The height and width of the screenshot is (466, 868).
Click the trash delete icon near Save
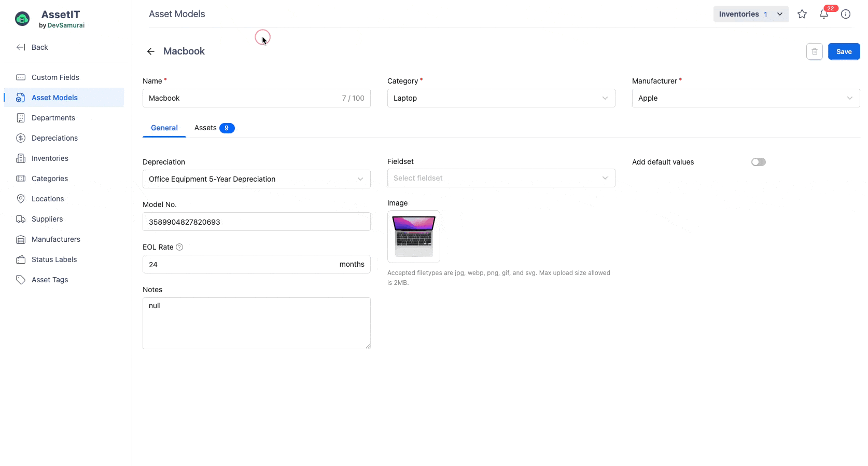pos(814,51)
